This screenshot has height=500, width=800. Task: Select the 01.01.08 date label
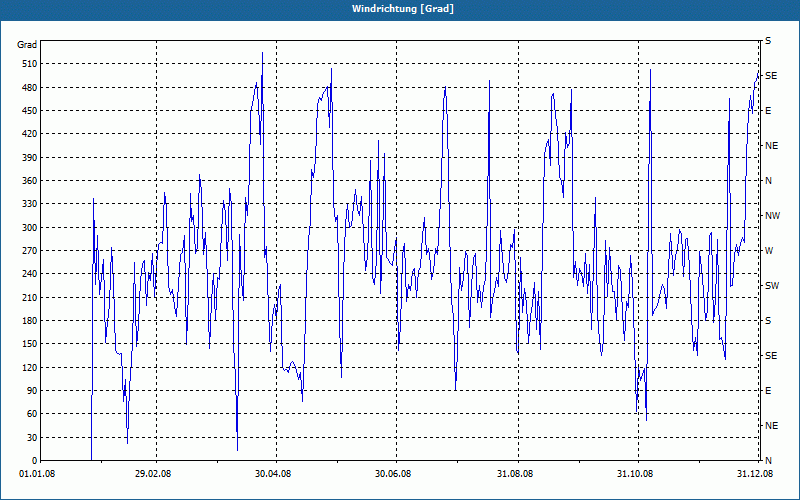pos(36,473)
